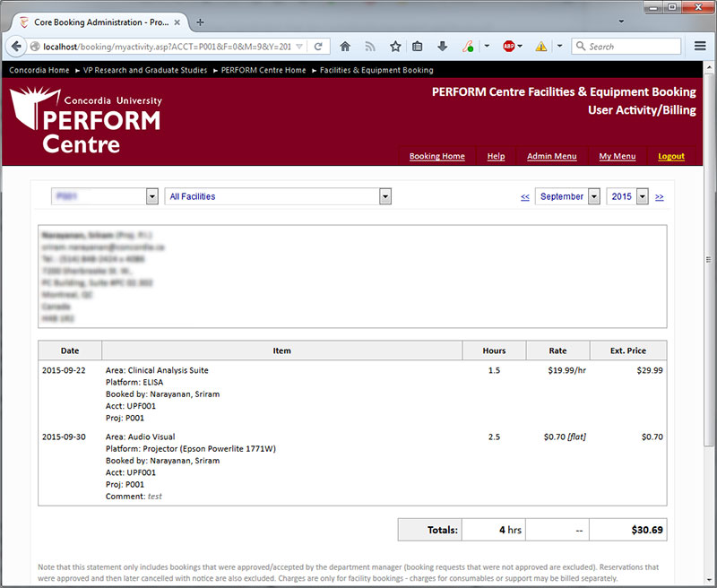Screen dimensions: 717x588
Task: Open the September month dropdown
Action: [567, 196]
